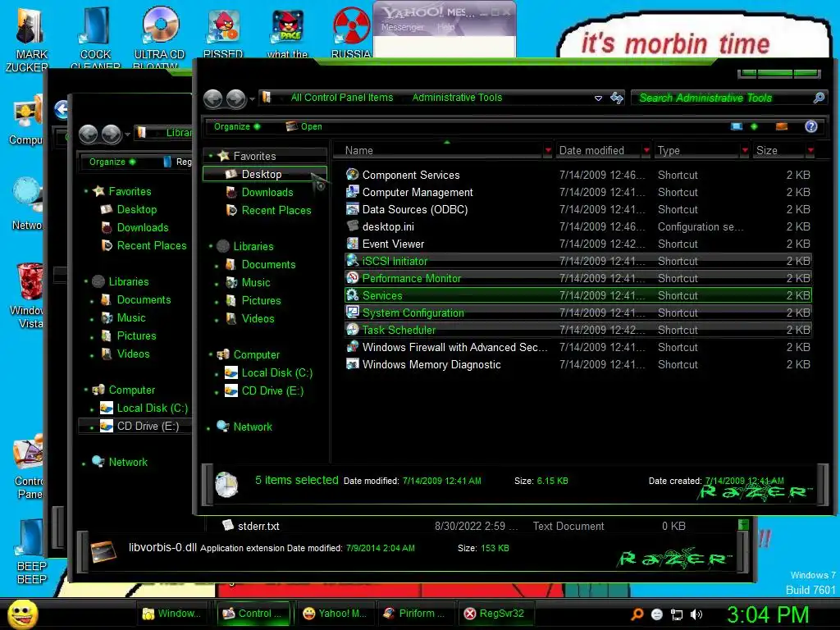840x630 pixels.
Task: Click the Event Viewer icon
Action: point(352,243)
